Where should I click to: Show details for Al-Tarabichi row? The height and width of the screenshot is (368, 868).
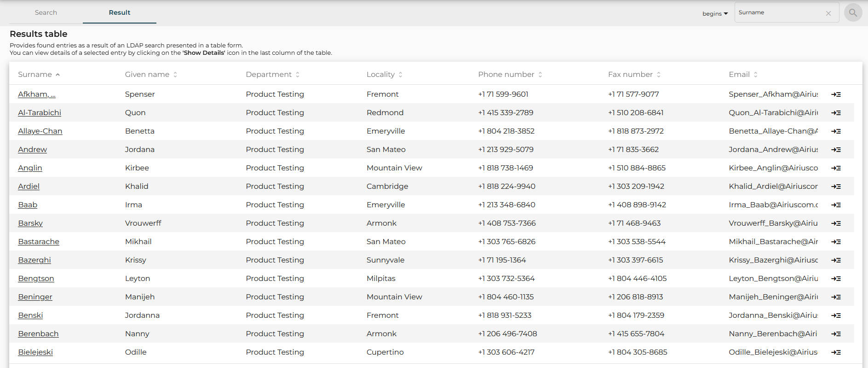pos(836,113)
